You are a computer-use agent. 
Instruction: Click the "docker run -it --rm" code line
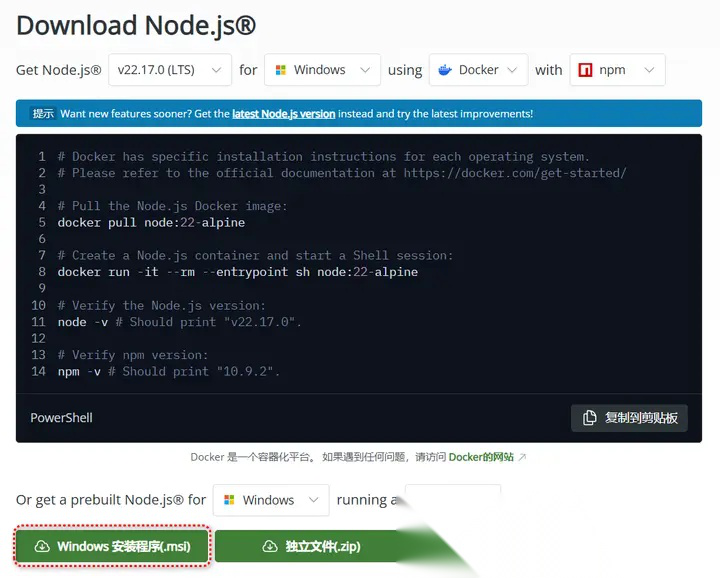click(237, 272)
